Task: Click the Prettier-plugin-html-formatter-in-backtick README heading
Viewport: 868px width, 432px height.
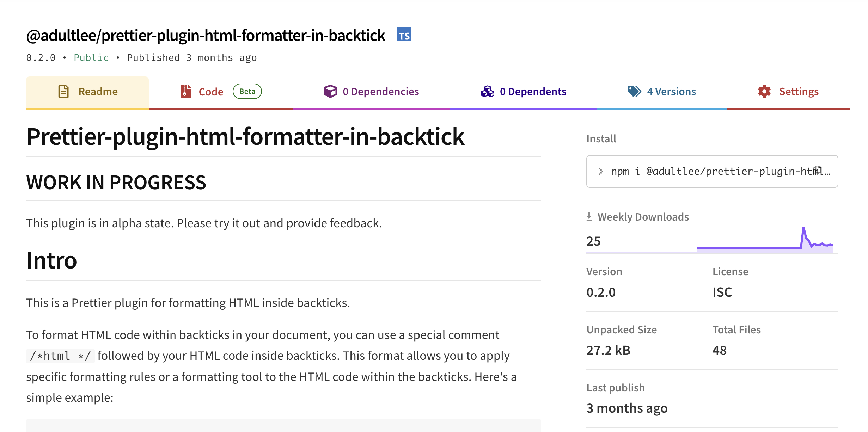Action: (x=245, y=137)
